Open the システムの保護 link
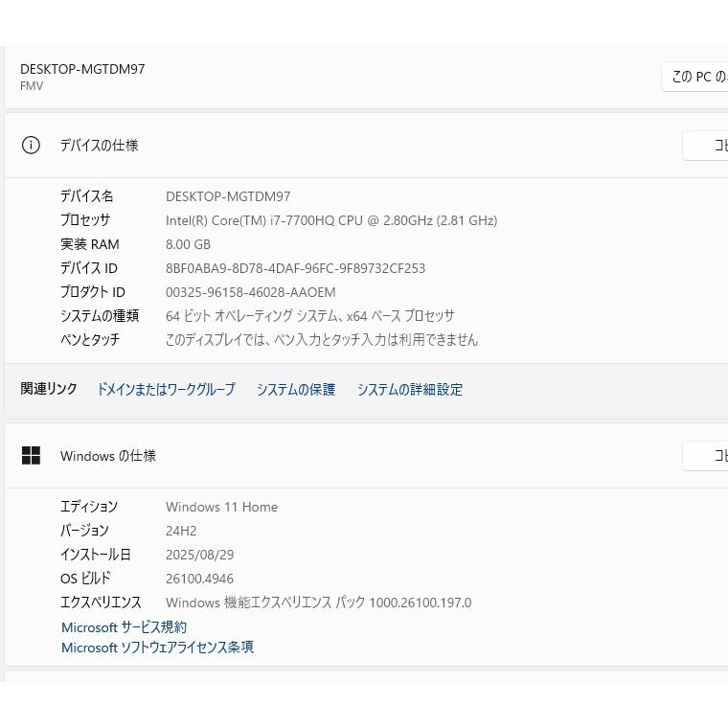The image size is (728, 728). click(x=296, y=390)
